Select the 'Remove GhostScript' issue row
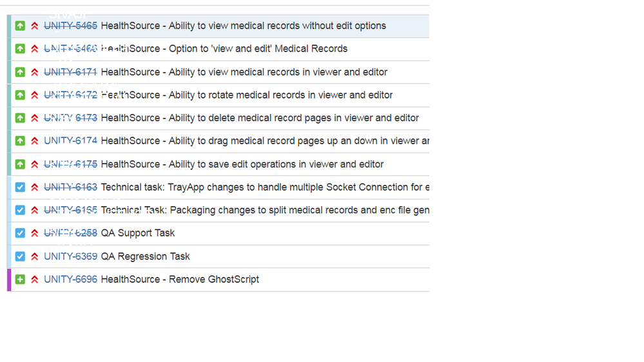644x362 pixels. tap(218, 280)
